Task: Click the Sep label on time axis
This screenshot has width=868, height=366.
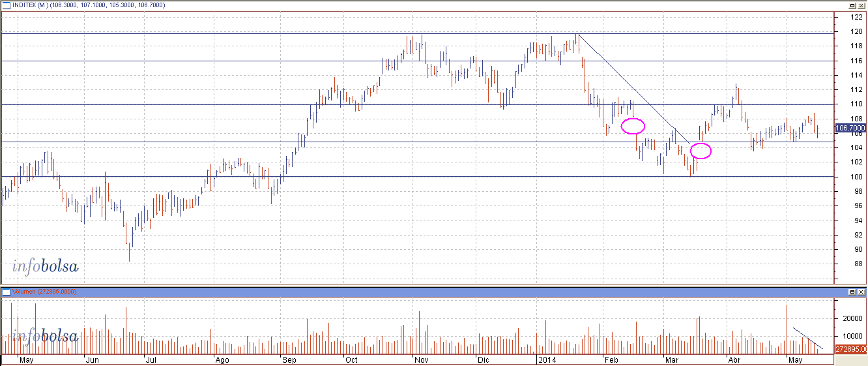Action: 288,359
